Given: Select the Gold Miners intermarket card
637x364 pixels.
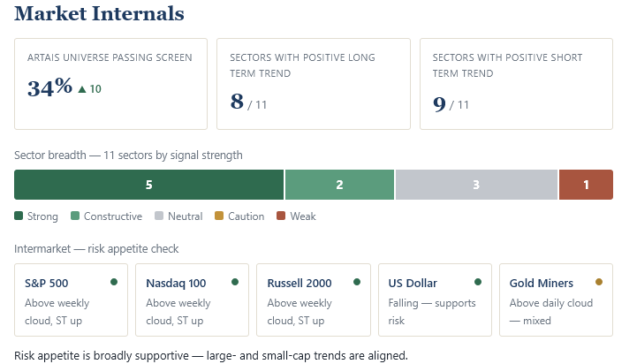Looking at the screenshot, I should tap(556, 300).
